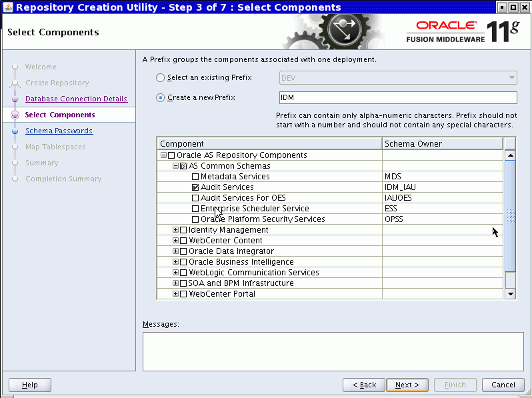Screen dimensions: 532x398
Task: Check the Metadata Services checkbox
Action: coord(195,177)
